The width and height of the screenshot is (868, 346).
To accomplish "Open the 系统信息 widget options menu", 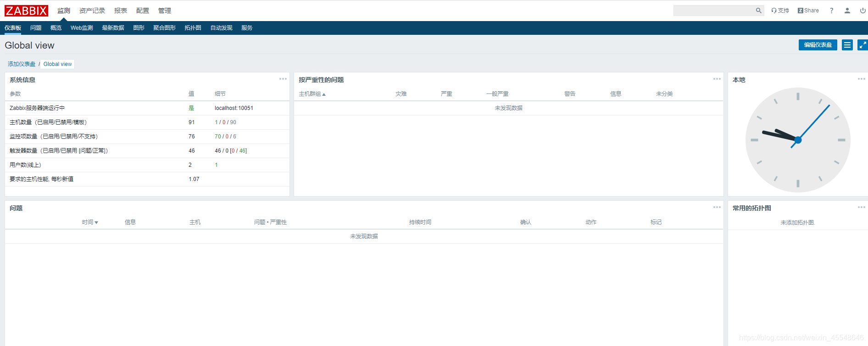I will pos(283,79).
